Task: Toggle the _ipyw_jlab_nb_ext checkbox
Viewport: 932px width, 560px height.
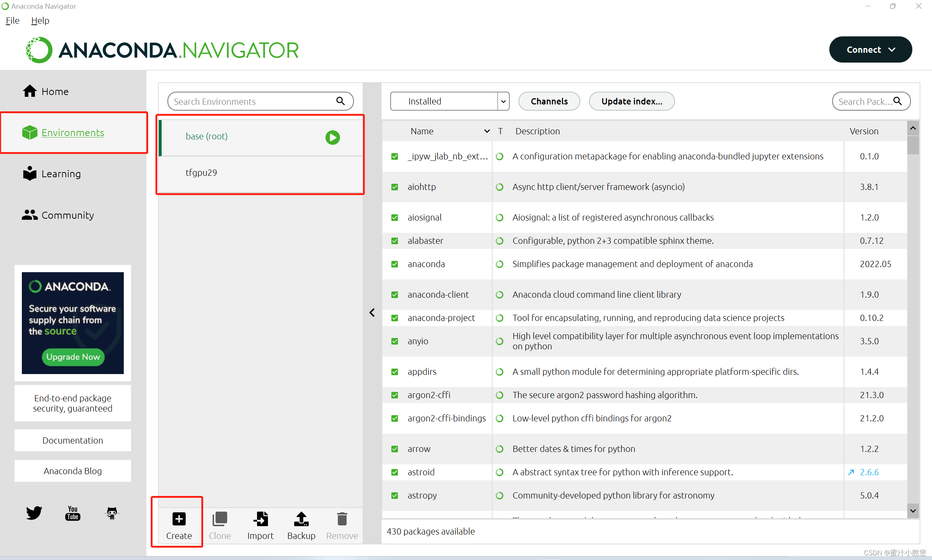Action: (395, 156)
